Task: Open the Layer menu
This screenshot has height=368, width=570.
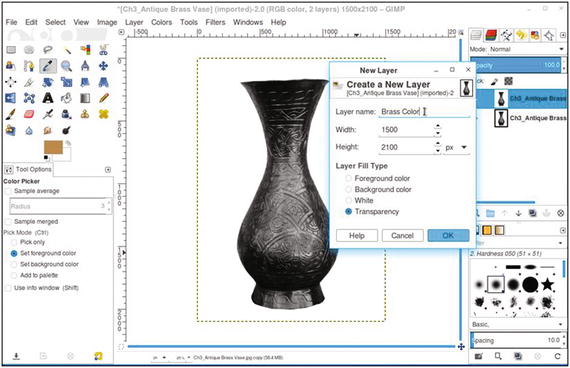Action: pyautogui.click(x=134, y=23)
